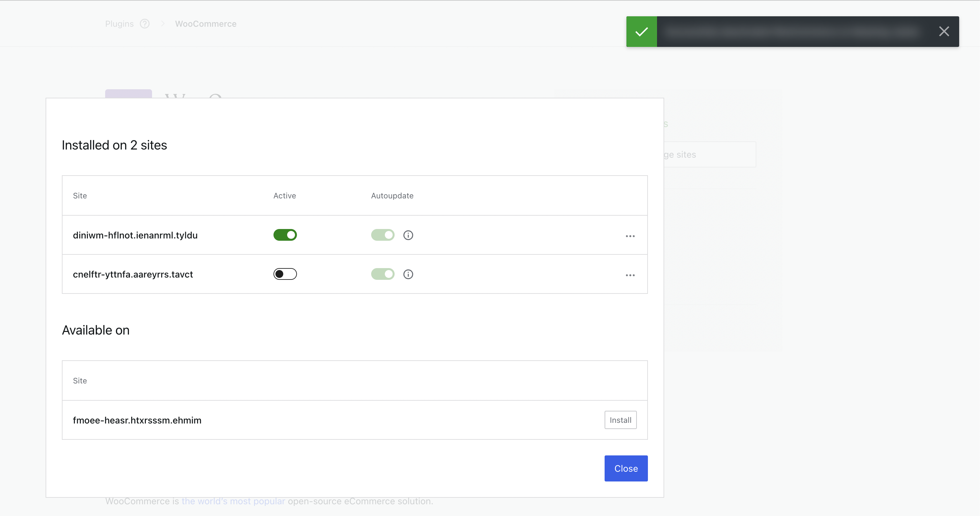The image size is (980, 516).
Task: Open the world's most popular link
Action: [x=233, y=502]
